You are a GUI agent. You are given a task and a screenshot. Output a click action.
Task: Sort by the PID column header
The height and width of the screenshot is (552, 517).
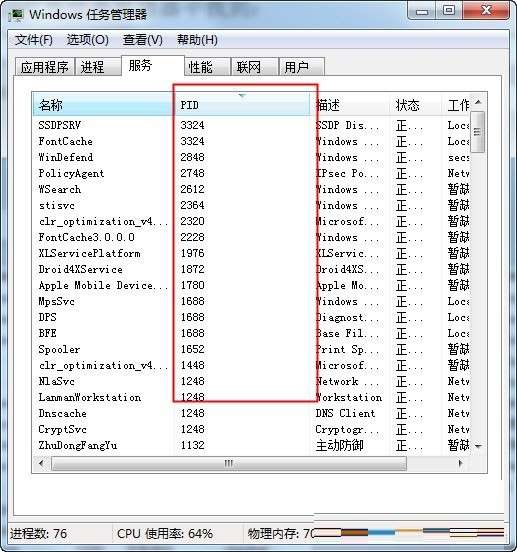point(242,105)
